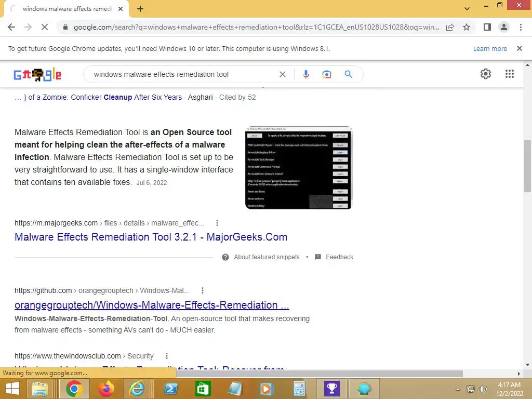
Task: Open Learn more about Chrome updates
Action: (490, 48)
